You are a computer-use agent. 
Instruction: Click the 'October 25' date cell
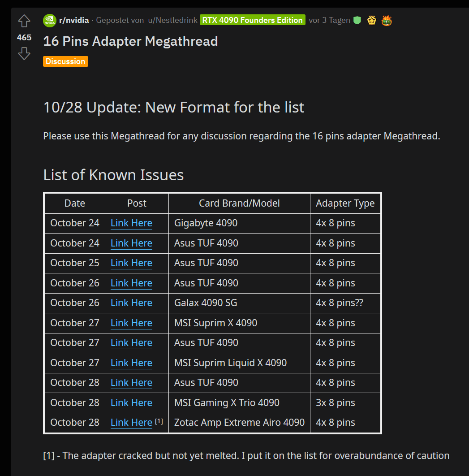[75, 263]
